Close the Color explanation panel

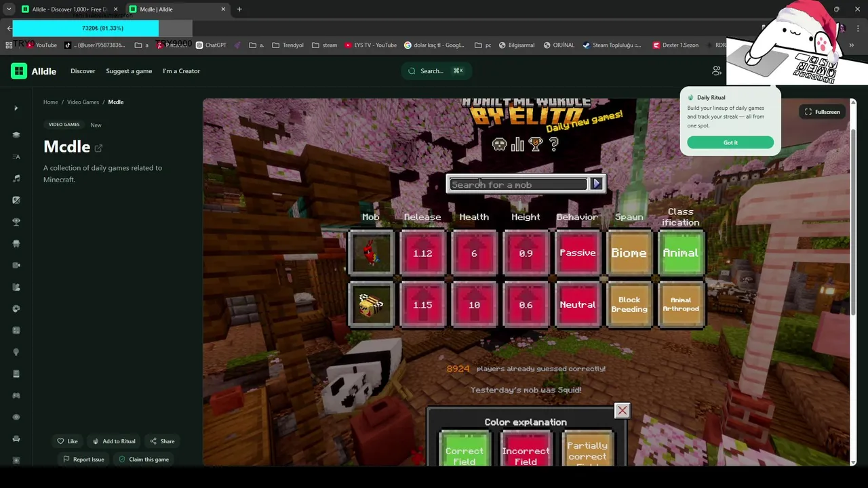pyautogui.click(x=622, y=411)
